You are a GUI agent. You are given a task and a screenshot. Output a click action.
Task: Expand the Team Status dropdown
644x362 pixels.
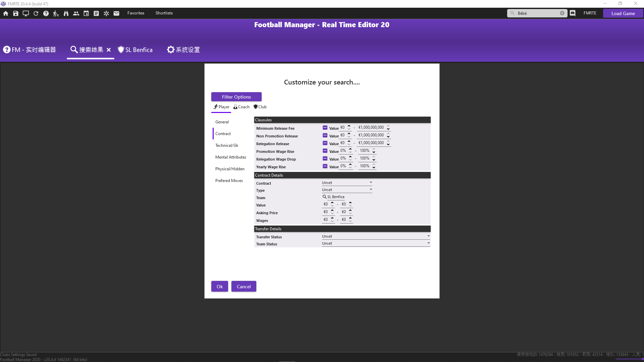coord(376,243)
